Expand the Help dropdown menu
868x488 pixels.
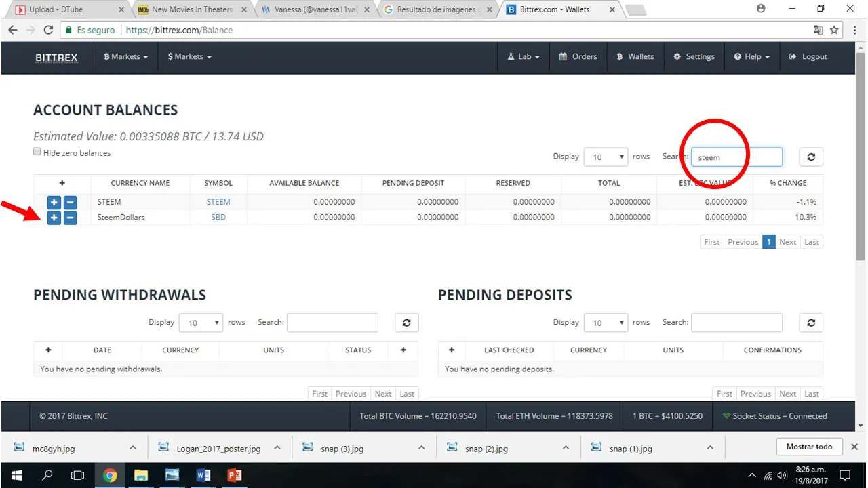tap(752, 57)
